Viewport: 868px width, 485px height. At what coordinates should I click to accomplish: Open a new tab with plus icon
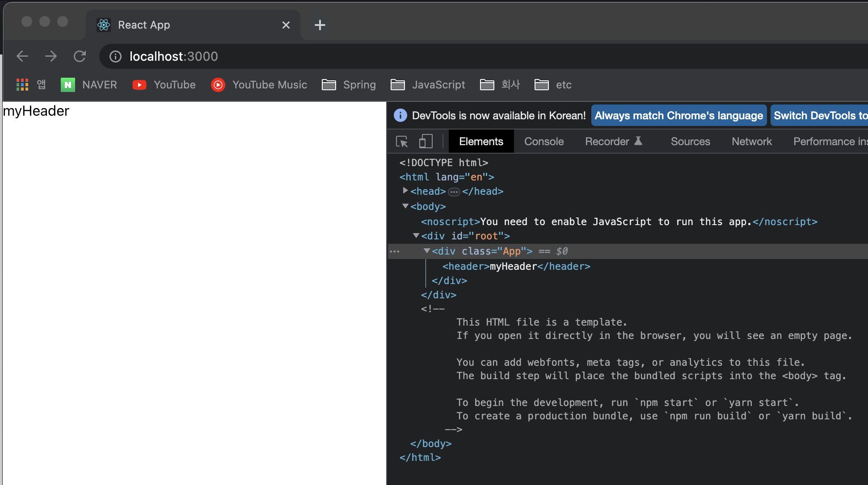[x=320, y=25]
